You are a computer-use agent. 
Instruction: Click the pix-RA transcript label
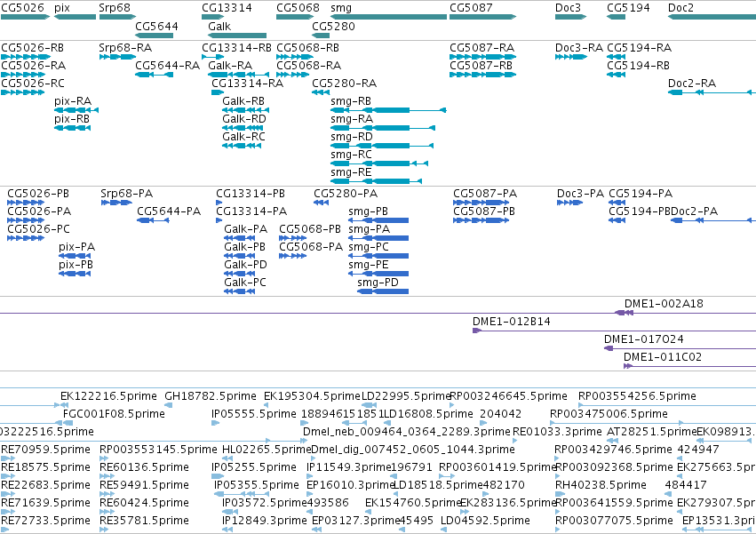pos(73,100)
